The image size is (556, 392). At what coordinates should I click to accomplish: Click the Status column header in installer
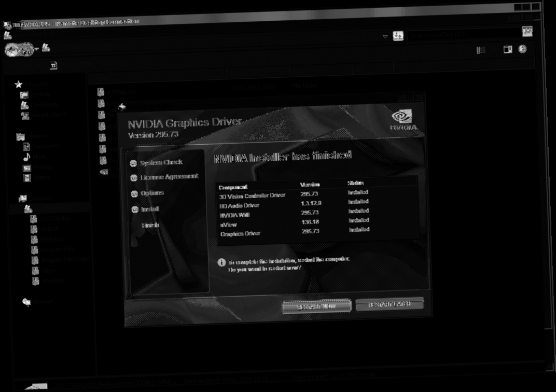click(356, 183)
